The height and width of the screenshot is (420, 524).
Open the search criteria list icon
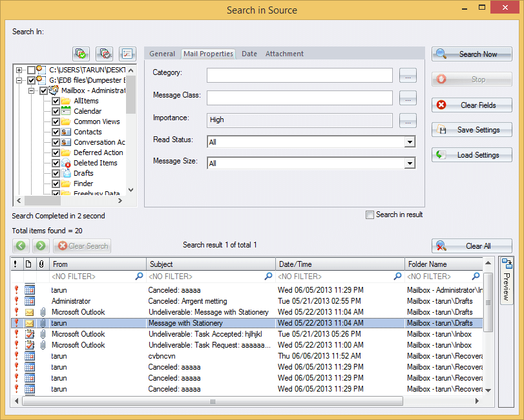(127, 54)
